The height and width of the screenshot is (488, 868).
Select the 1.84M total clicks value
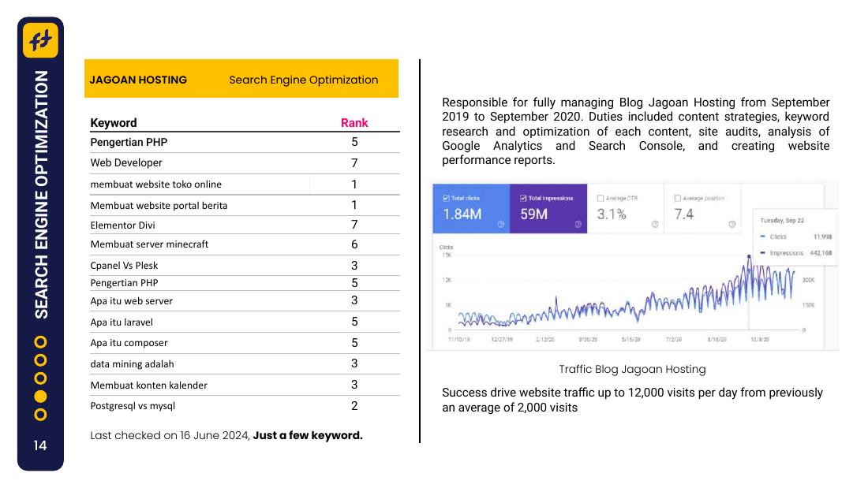[462, 214]
